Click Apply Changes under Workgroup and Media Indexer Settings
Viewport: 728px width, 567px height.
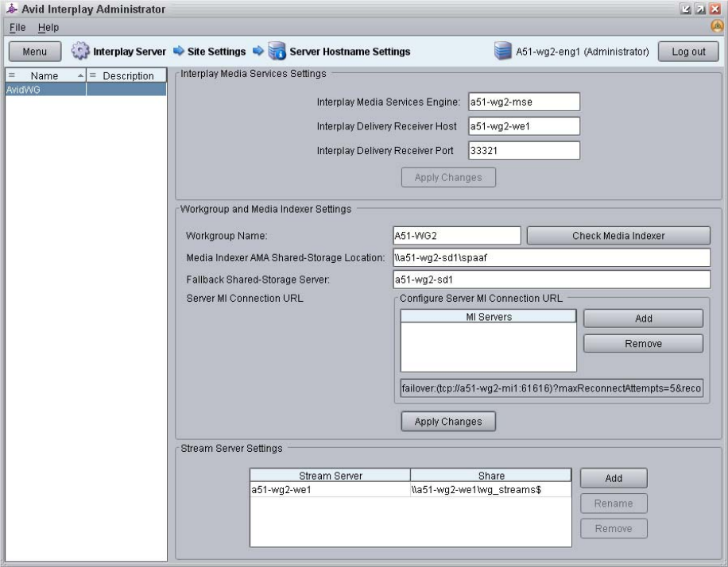(x=448, y=422)
